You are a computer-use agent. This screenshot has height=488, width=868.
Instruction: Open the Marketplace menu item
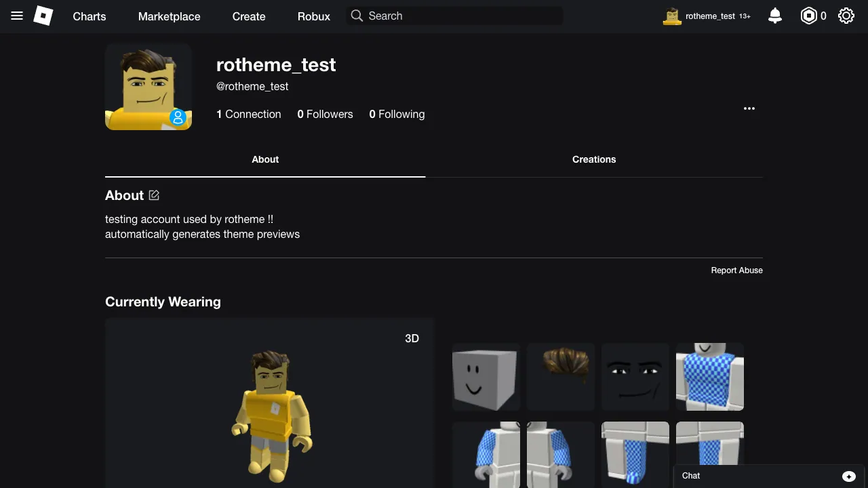[169, 16]
